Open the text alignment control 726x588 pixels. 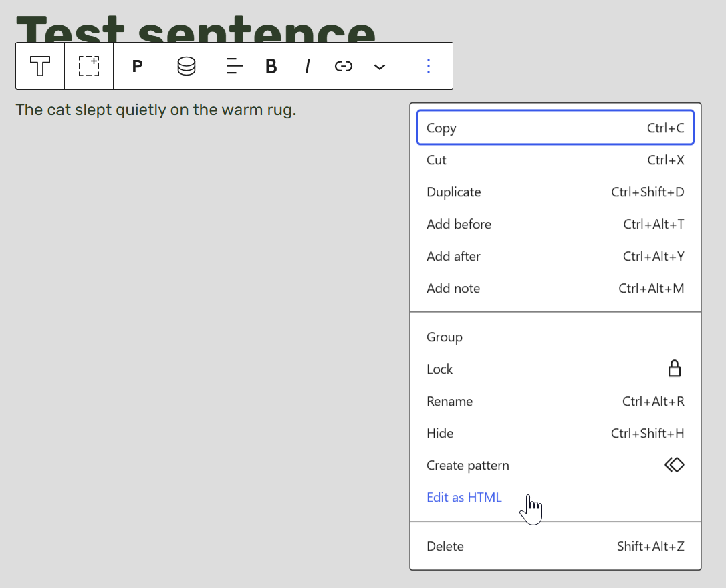[x=235, y=66]
